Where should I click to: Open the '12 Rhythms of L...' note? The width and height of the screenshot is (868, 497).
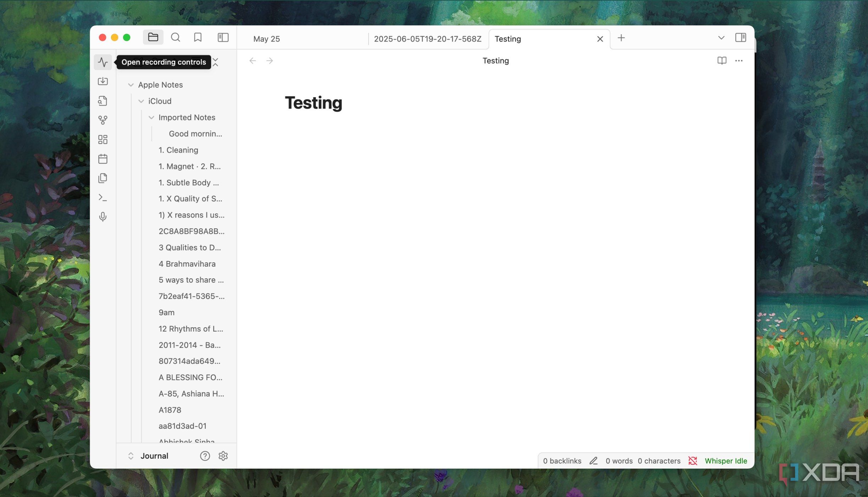191,329
